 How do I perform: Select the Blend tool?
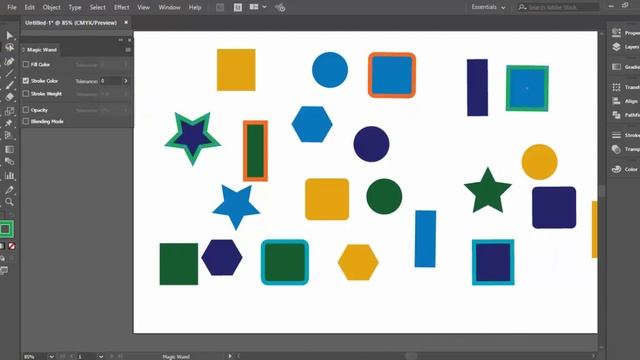click(9, 162)
